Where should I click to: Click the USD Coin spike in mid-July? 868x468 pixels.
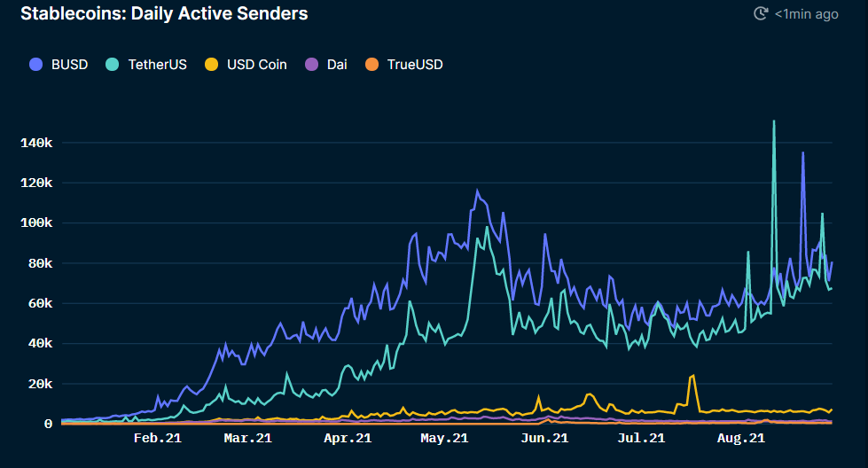(693, 376)
